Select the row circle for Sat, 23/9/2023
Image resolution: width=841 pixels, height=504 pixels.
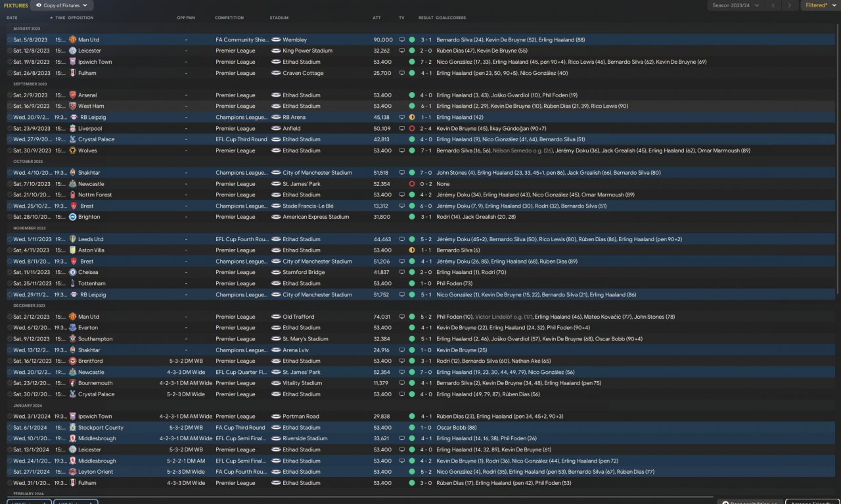click(x=9, y=128)
